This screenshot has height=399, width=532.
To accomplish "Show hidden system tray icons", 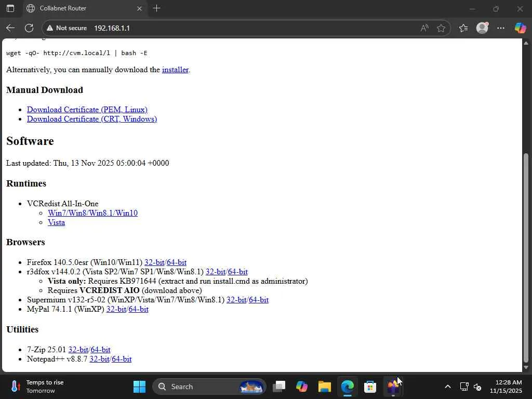I will point(448,387).
